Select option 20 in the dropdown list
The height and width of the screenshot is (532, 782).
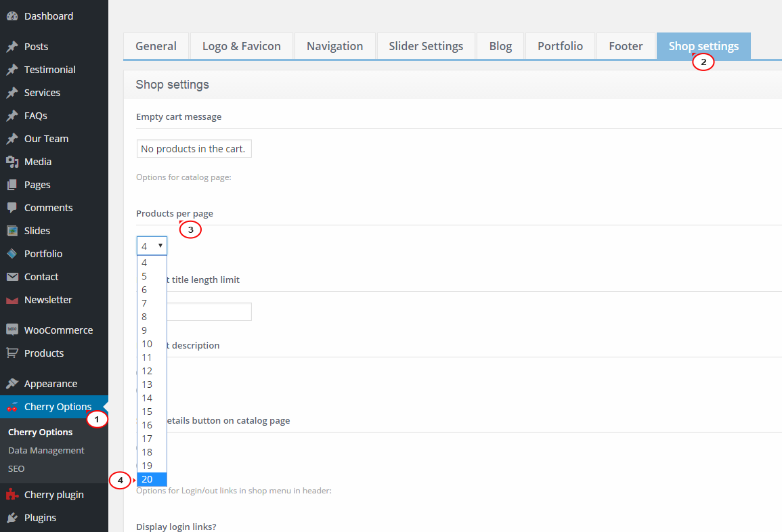[x=152, y=479]
